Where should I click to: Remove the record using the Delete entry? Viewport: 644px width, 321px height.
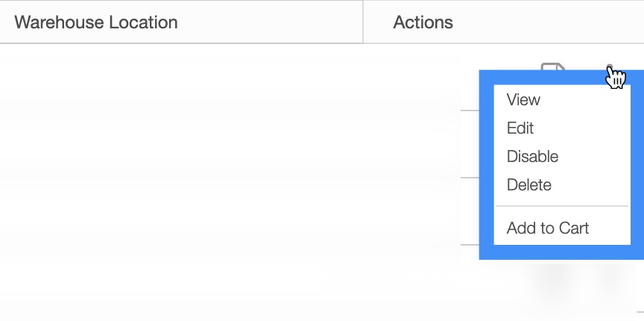(x=528, y=184)
